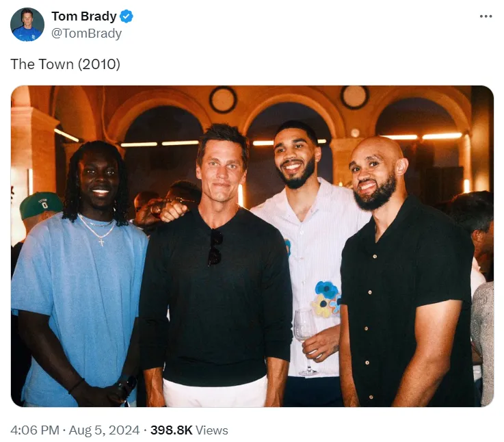Open the 398.8K view count
This screenshot has width=504, height=442.
(171, 430)
